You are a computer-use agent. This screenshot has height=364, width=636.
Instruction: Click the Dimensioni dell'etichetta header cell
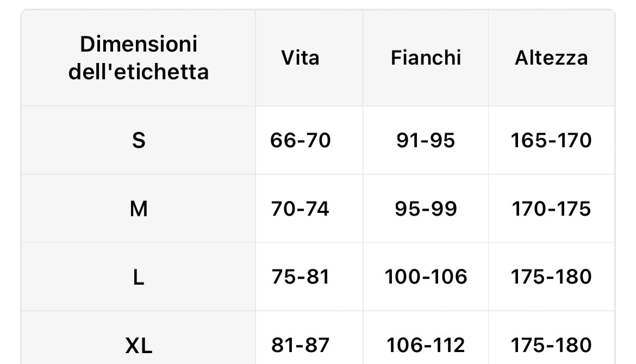click(x=138, y=58)
